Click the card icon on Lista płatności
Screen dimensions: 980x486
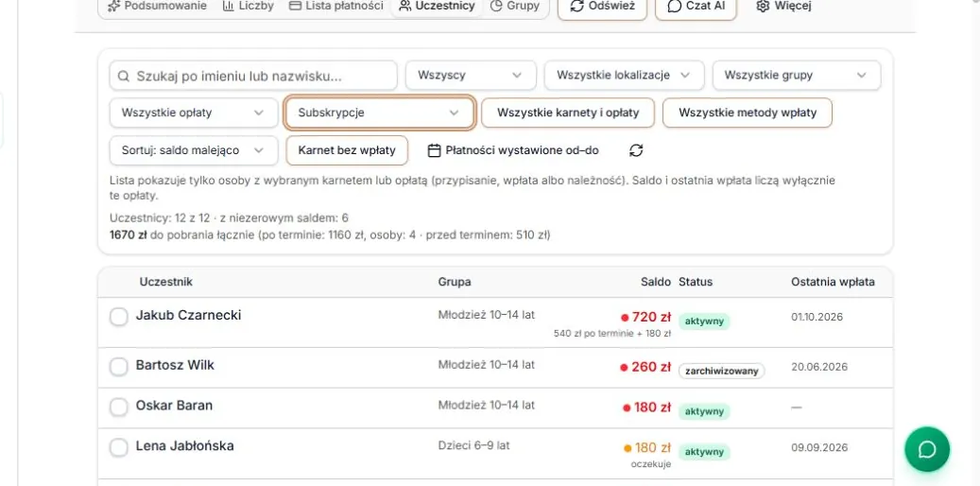295,7
